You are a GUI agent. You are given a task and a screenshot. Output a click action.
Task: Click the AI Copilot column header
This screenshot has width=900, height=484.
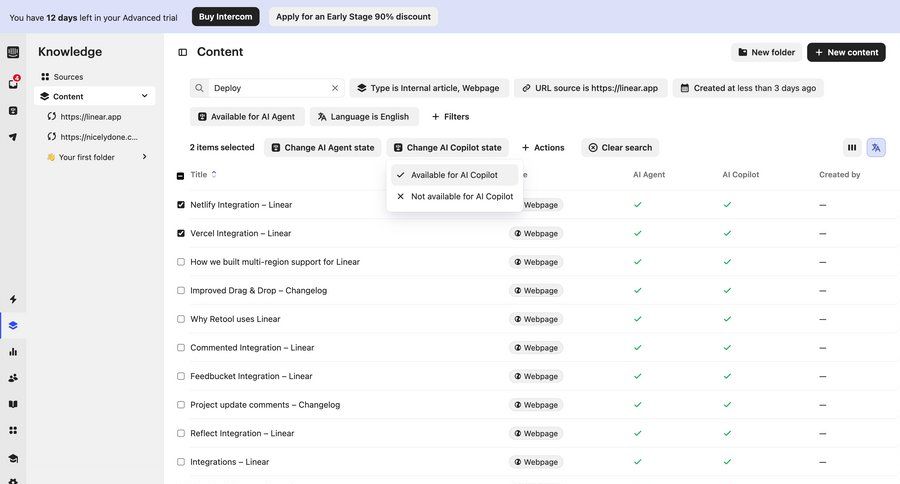(x=740, y=175)
